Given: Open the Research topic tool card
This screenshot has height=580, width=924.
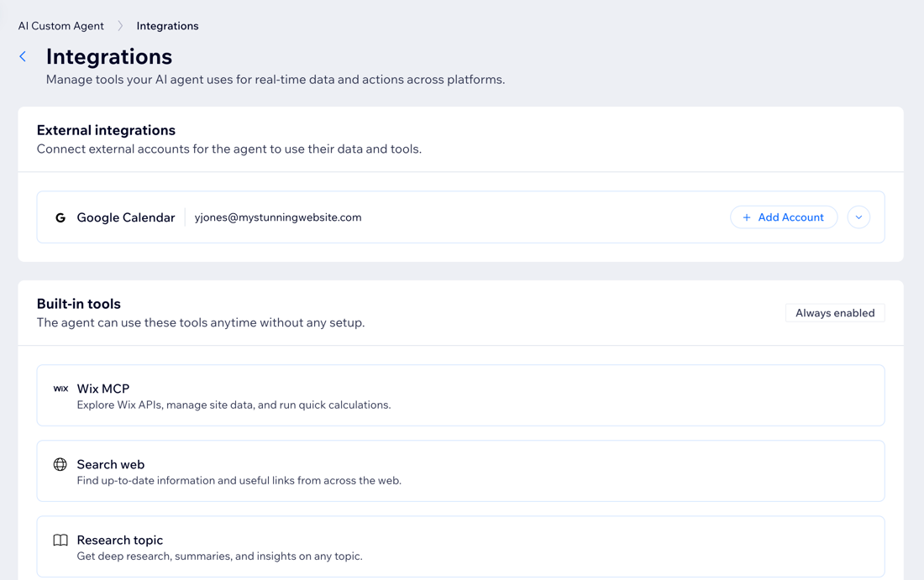Looking at the screenshot, I should pyautogui.click(x=460, y=546).
